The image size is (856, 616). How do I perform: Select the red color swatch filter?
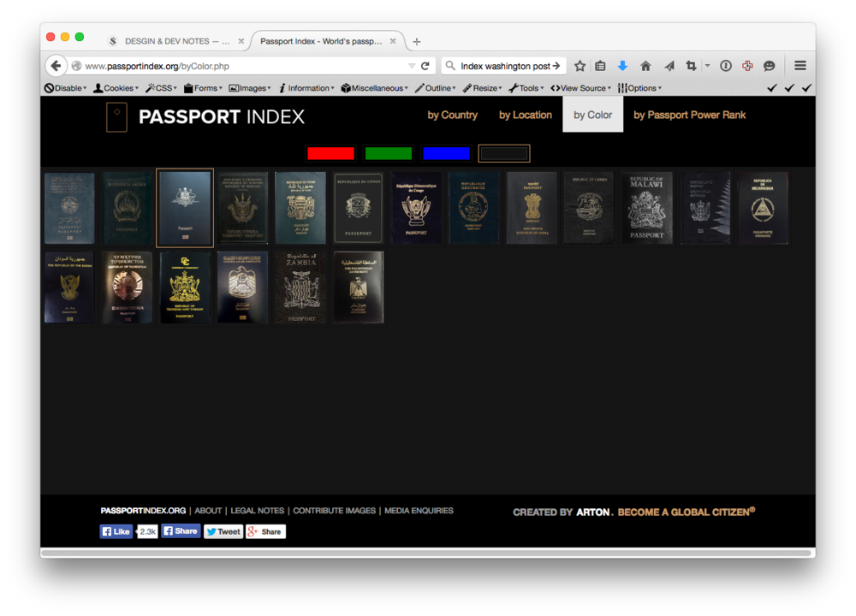(x=331, y=153)
